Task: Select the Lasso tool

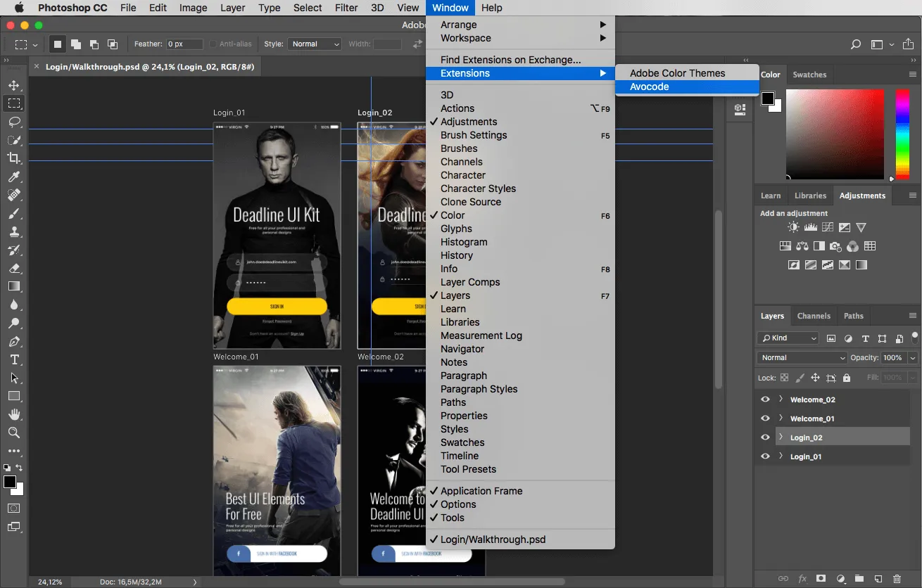Action: (x=14, y=122)
